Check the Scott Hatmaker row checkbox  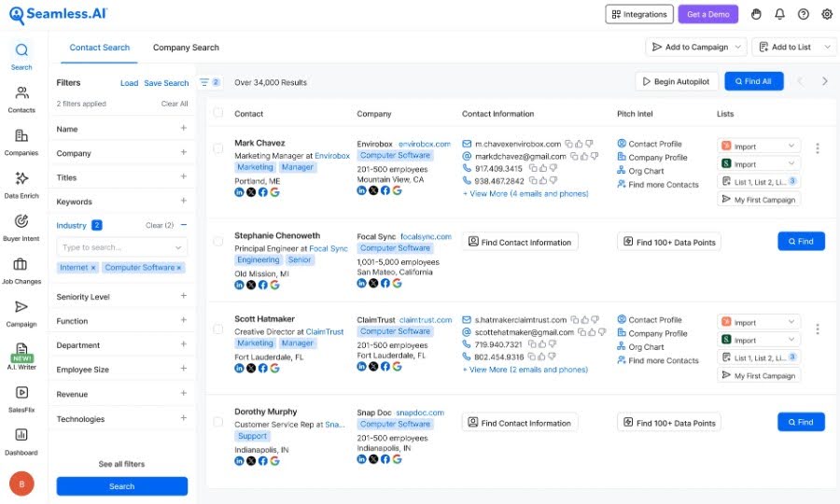pyautogui.click(x=218, y=329)
